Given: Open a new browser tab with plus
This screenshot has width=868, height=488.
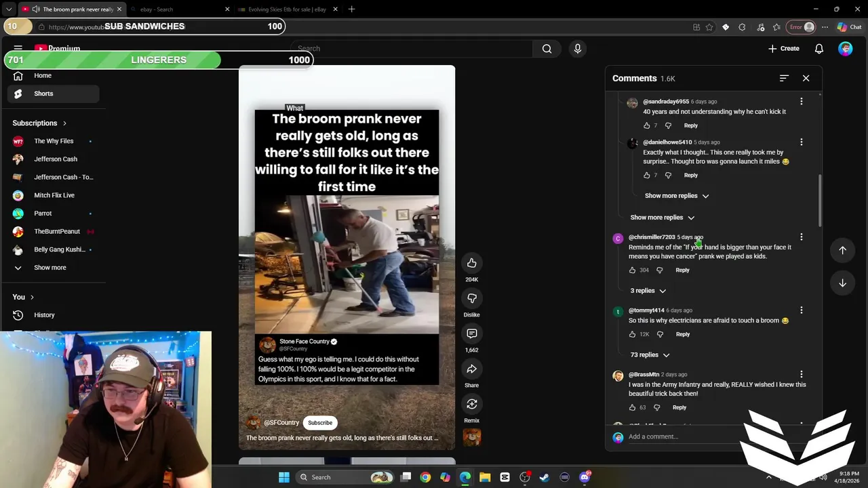Looking at the screenshot, I should tap(351, 9).
